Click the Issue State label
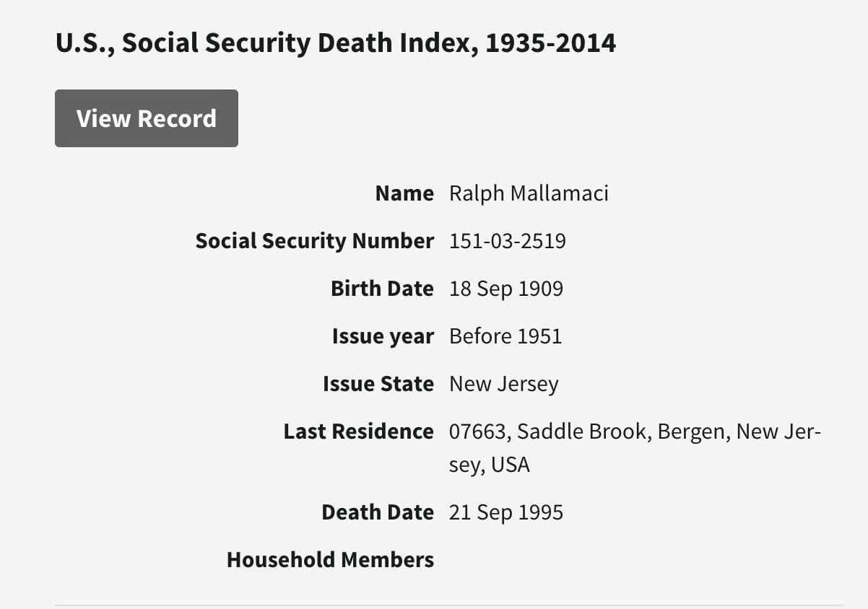 (378, 384)
